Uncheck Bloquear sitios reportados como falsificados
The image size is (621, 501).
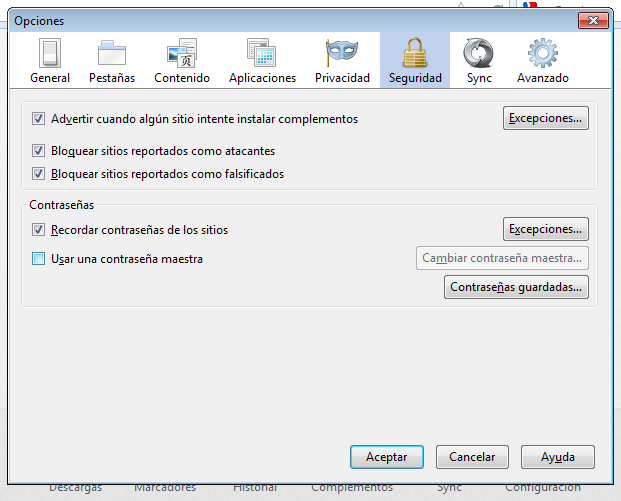[x=38, y=174]
